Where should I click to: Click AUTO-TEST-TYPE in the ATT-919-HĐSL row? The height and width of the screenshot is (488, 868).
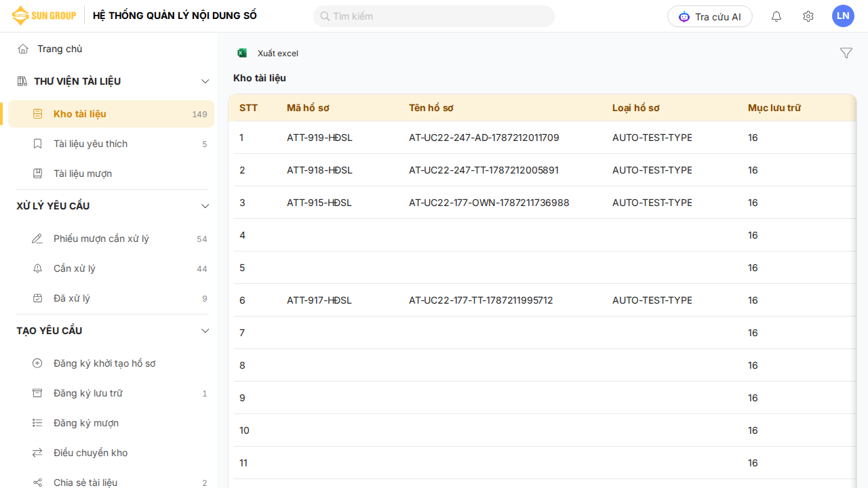(652, 138)
